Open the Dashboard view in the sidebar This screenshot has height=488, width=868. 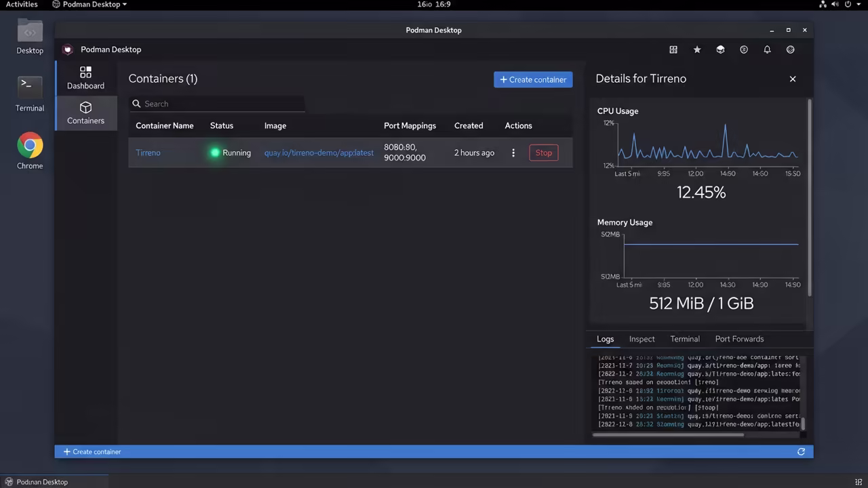tap(85, 78)
